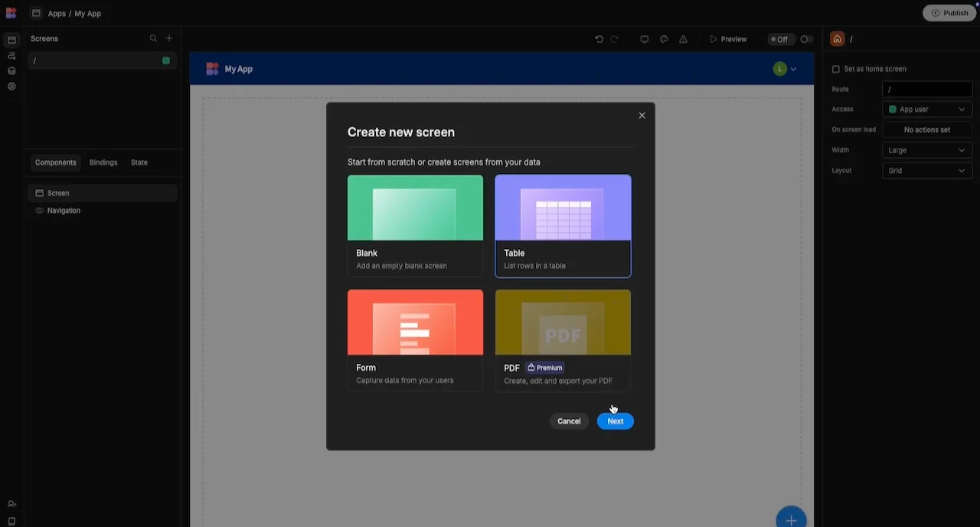This screenshot has height=527, width=980.
Task: Switch to the Bindings tab
Action: tap(103, 162)
